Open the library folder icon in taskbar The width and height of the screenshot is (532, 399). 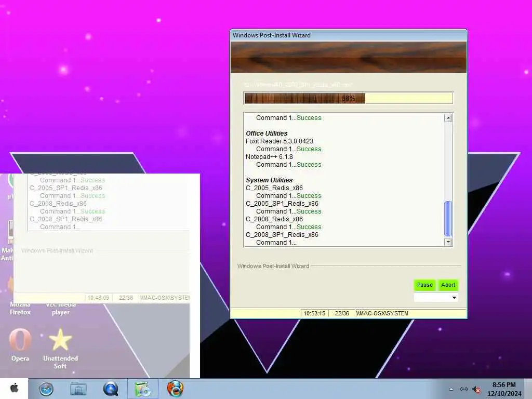pyautogui.click(x=78, y=389)
